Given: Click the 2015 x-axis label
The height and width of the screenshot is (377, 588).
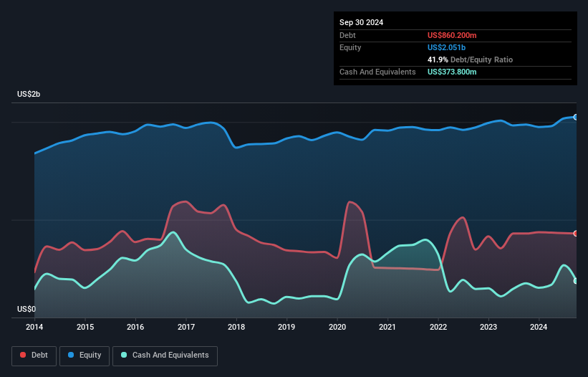Looking at the screenshot, I should [x=85, y=327].
